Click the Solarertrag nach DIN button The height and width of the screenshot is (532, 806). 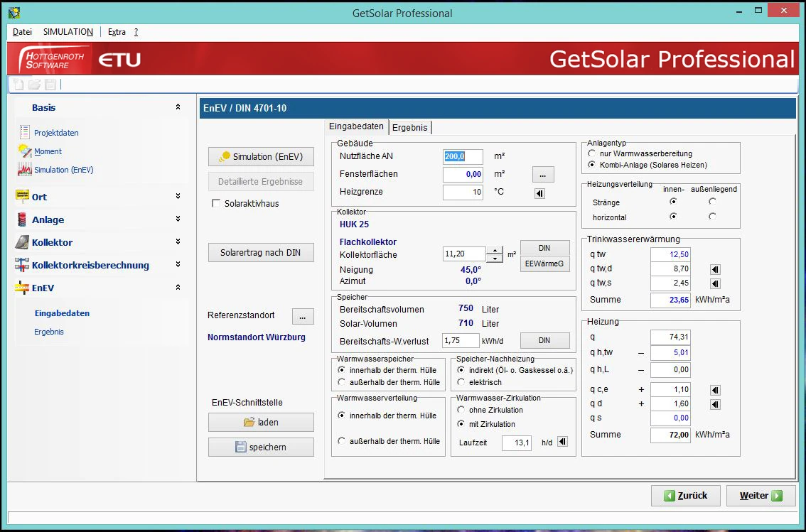pos(260,253)
